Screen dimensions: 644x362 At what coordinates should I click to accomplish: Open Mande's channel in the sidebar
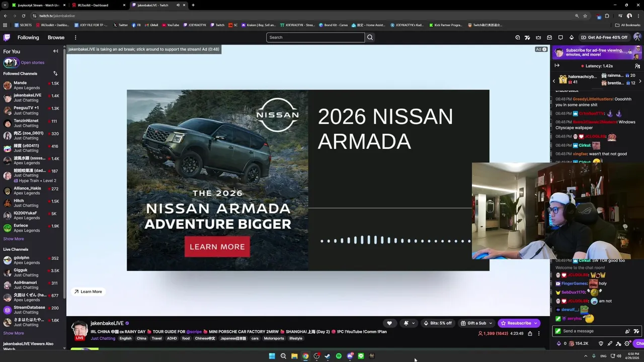[x=31, y=85]
